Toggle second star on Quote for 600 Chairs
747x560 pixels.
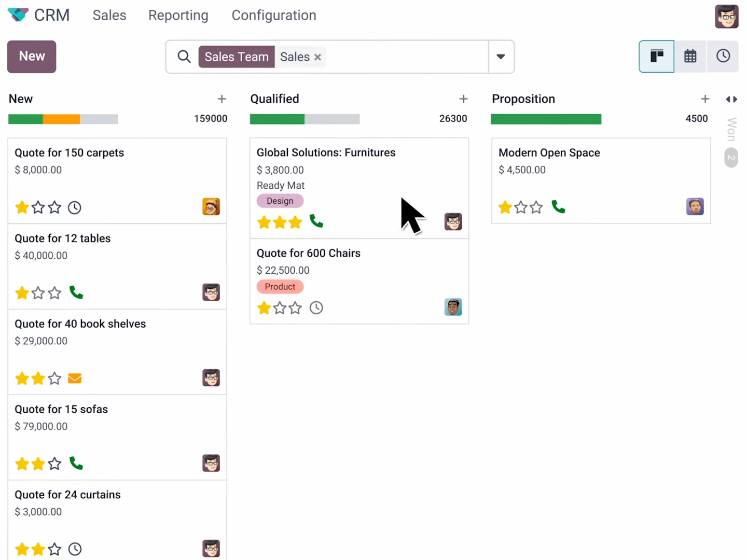click(x=280, y=308)
